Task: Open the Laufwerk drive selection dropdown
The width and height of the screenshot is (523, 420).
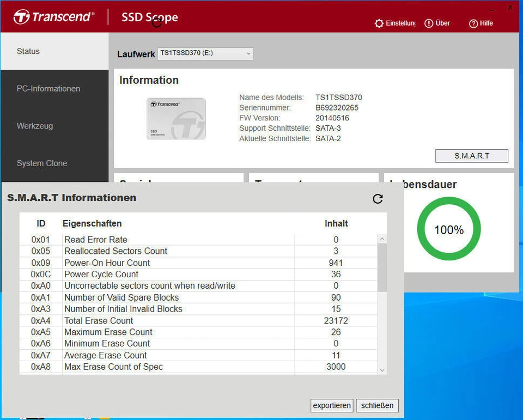Action: tap(206, 54)
